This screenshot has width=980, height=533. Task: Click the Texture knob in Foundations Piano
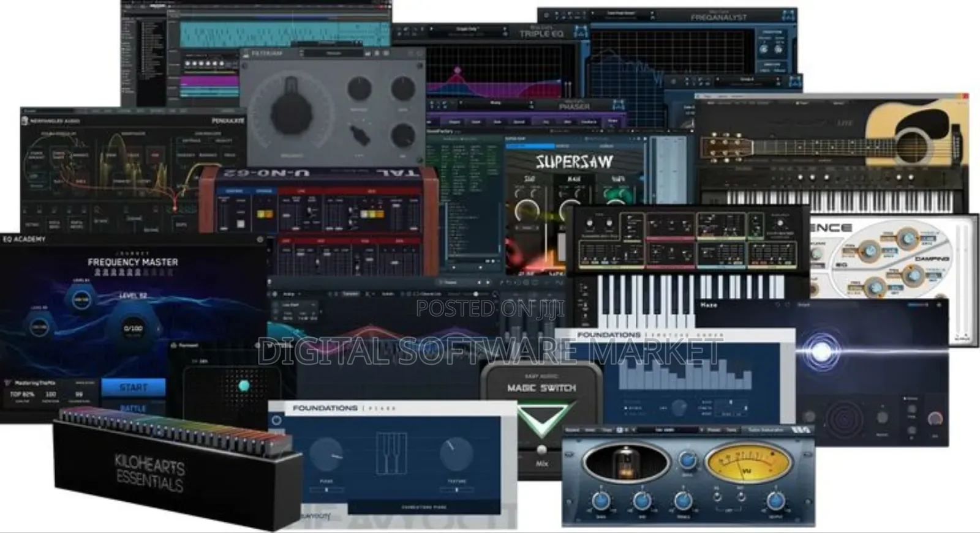pyautogui.click(x=457, y=454)
